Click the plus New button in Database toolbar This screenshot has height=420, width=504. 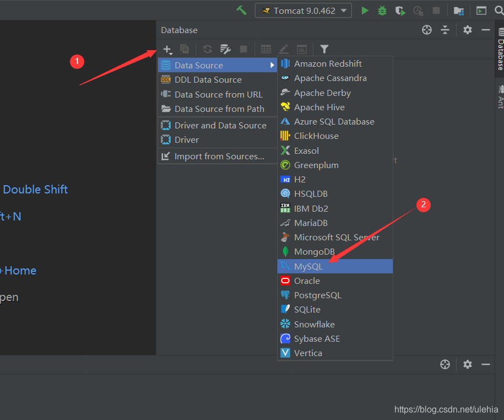coord(167,50)
